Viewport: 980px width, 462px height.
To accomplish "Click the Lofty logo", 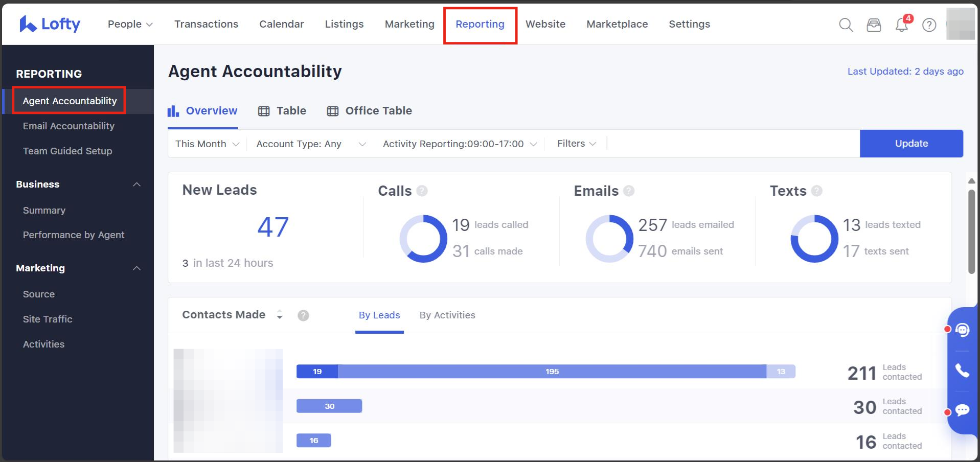I will [x=50, y=24].
